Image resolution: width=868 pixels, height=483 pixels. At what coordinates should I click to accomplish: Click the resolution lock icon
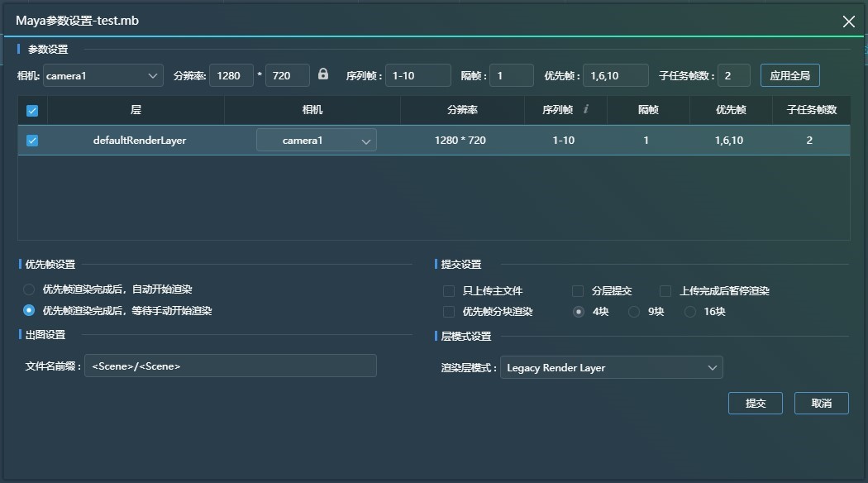(x=322, y=74)
